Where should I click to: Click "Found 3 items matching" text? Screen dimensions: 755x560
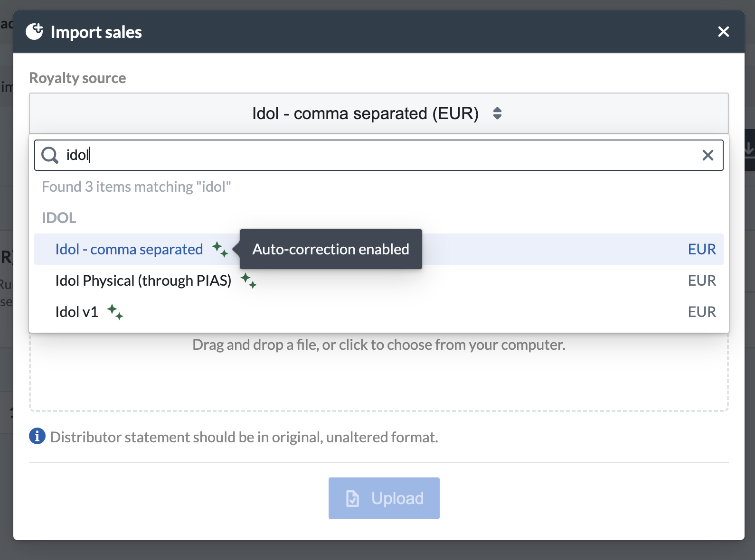coord(136,187)
